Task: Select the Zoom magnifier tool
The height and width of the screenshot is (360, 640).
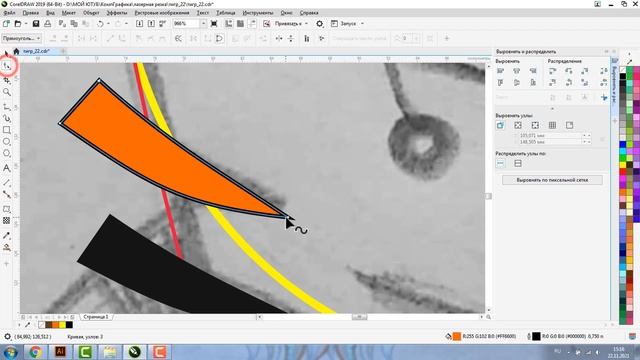Action: 7,92
